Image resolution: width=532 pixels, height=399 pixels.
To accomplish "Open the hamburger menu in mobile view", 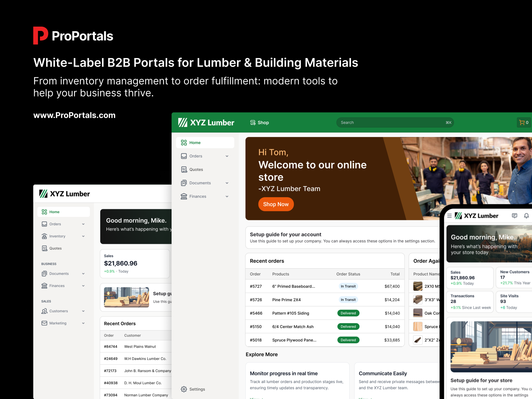I will coord(450,216).
